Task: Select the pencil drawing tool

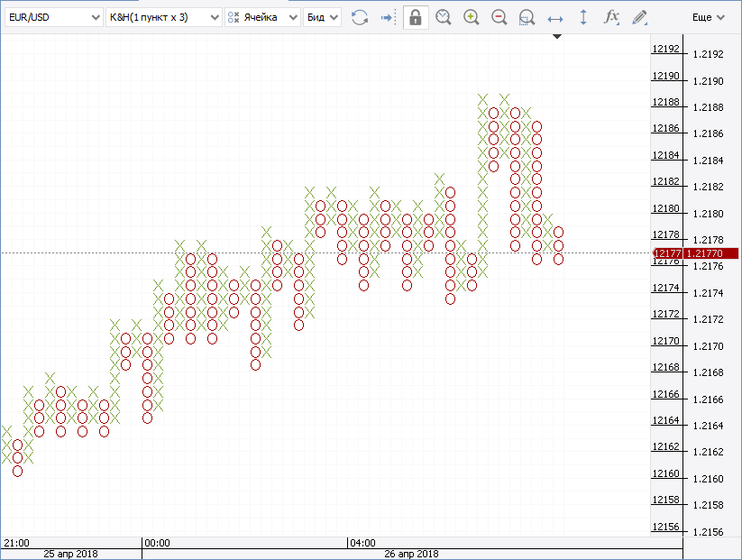Action: click(639, 17)
